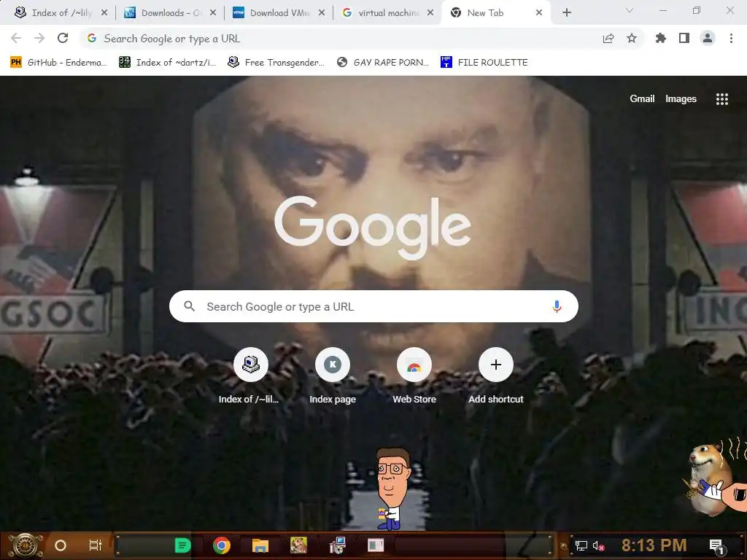Reload the current page

click(x=63, y=38)
